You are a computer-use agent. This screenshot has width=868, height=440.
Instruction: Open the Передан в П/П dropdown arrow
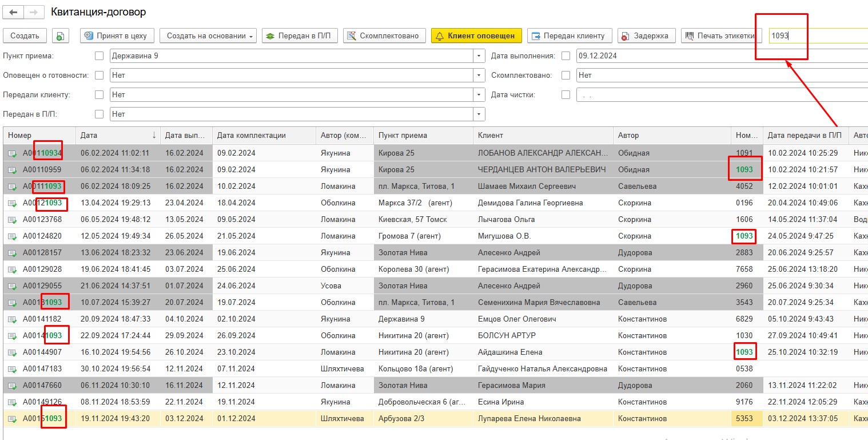coord(479,114)
